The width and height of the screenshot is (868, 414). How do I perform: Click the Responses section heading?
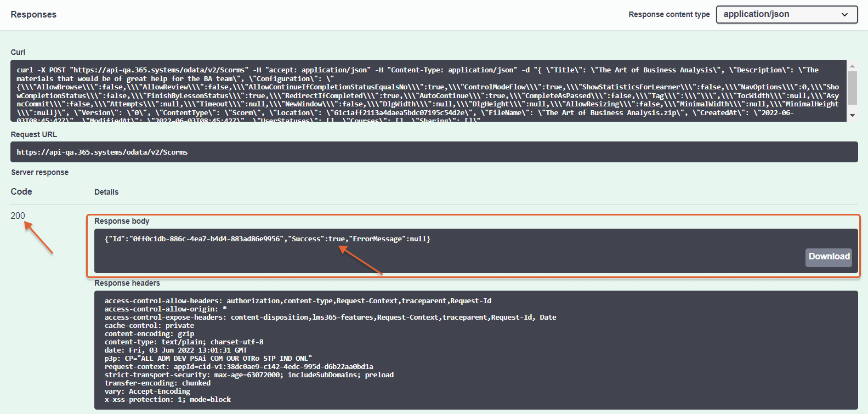33,15
